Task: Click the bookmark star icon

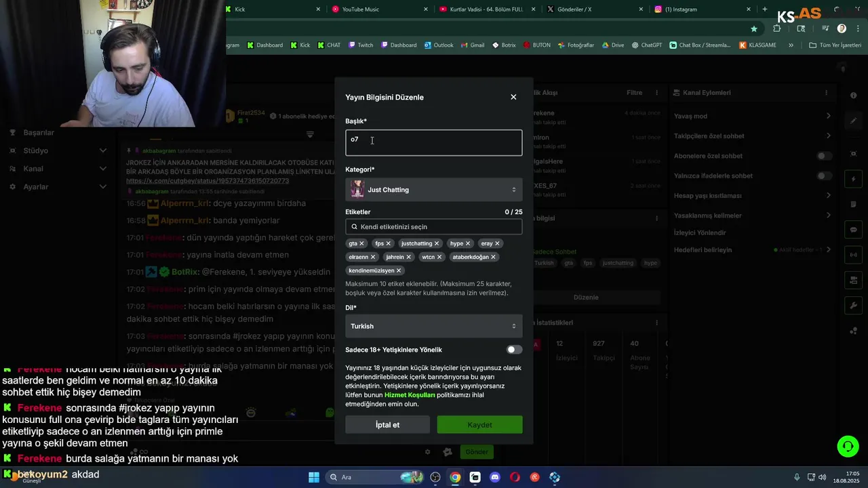Action: click(754, 28)
